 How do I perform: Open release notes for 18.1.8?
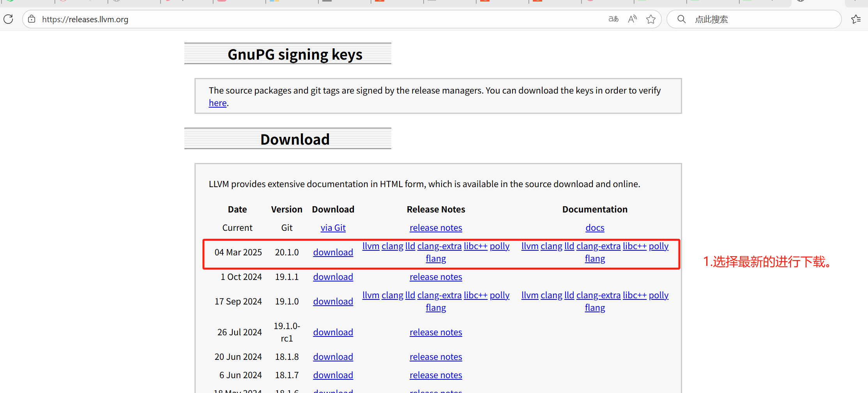(436, 357)
